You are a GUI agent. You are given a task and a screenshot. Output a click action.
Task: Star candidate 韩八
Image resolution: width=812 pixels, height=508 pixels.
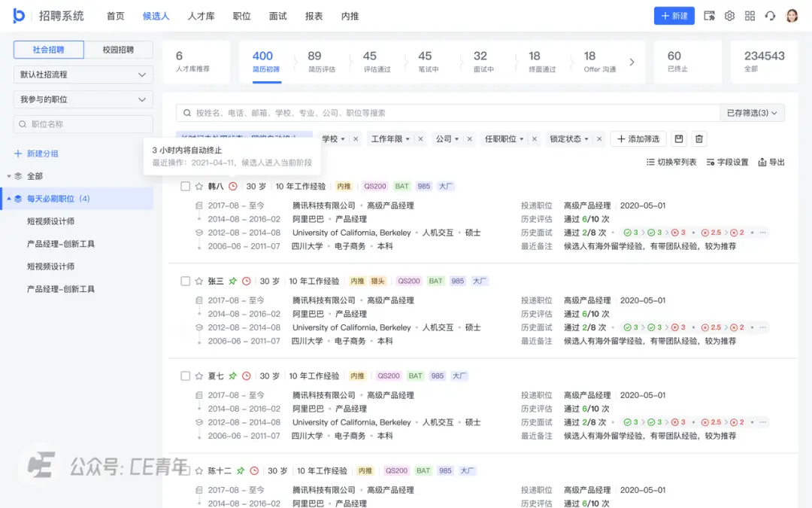point(199,187)
